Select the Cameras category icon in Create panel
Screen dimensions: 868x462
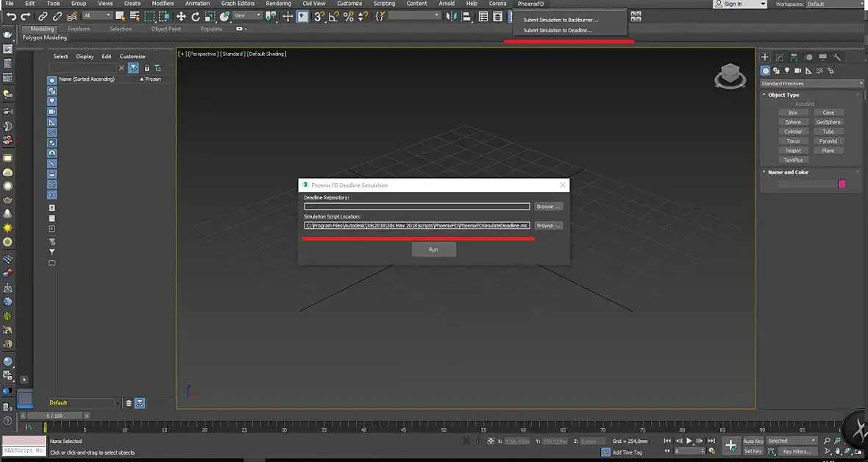click(x=797, y=71)
